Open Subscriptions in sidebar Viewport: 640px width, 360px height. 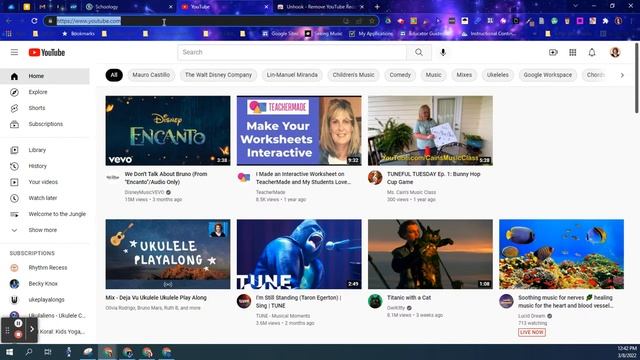pos(45,124)
